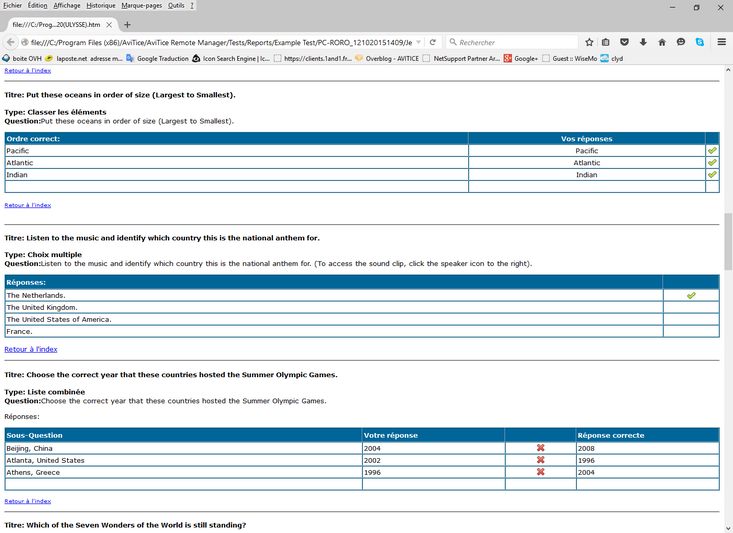Open Guest :: WiseMo bookmark
The image size is (733, 533).
click(x=569, y=58)
